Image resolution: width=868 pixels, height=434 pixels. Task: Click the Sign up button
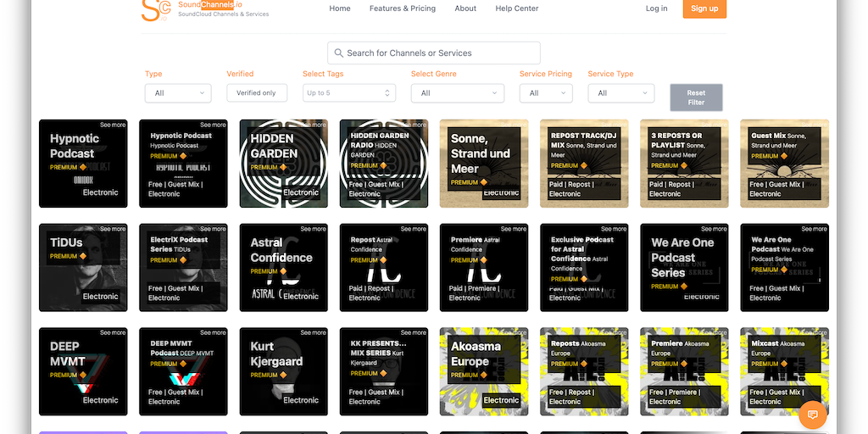tap(704, 8)
